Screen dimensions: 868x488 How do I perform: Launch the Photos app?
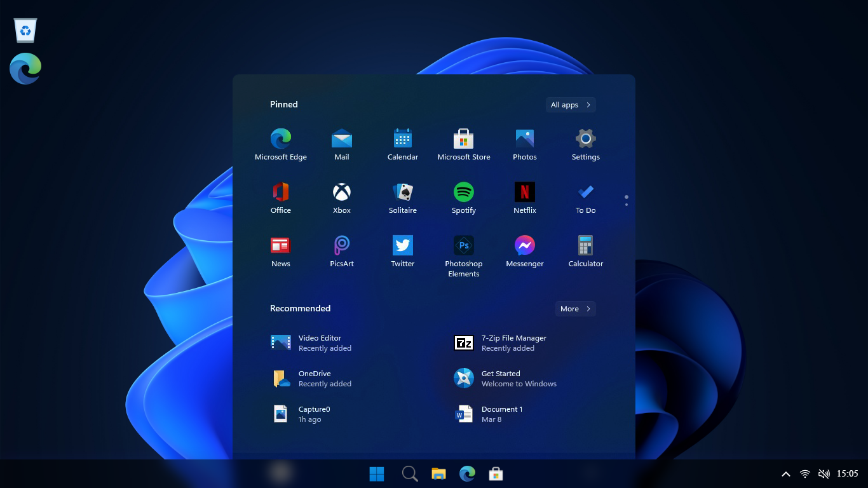(525, 145)
